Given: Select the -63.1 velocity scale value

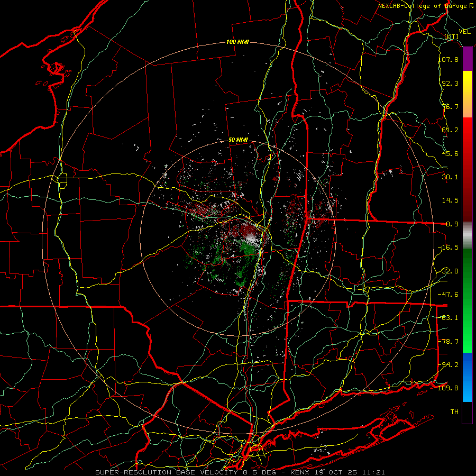Looking at the screenshot, I should (x=448, y=318).
